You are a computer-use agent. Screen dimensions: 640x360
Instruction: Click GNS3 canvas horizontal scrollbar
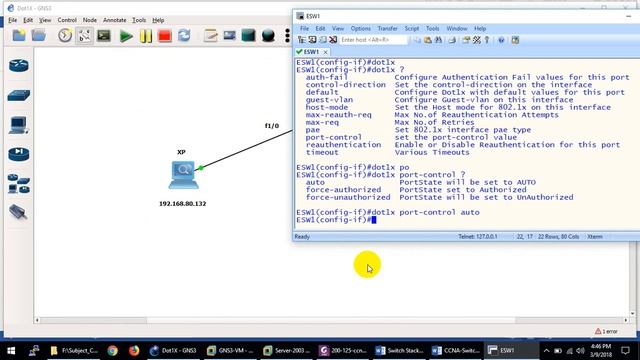331,320
